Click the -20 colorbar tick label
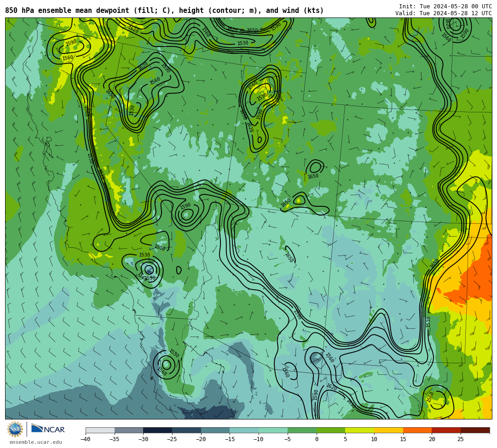 [201, 439]
